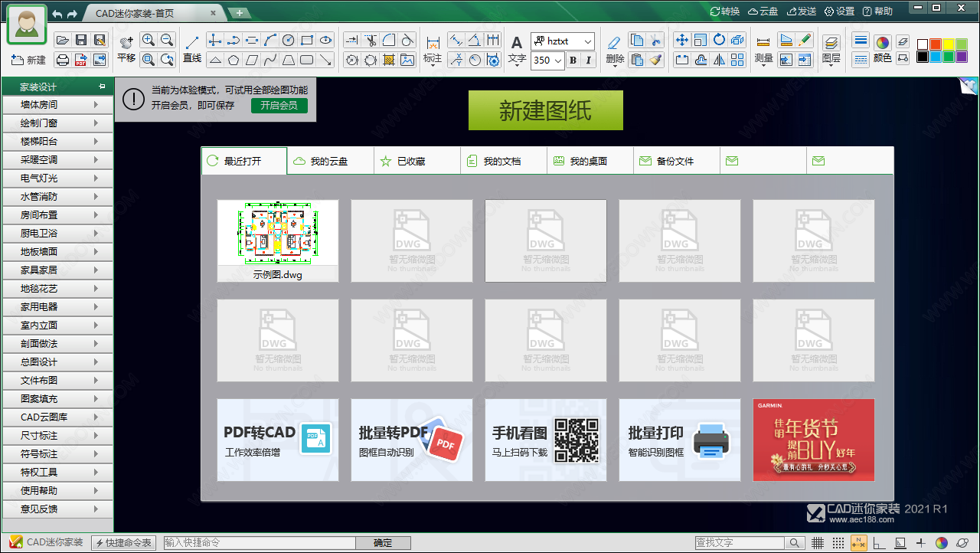Click the 开启会员 button

click(x=279, y=105)
